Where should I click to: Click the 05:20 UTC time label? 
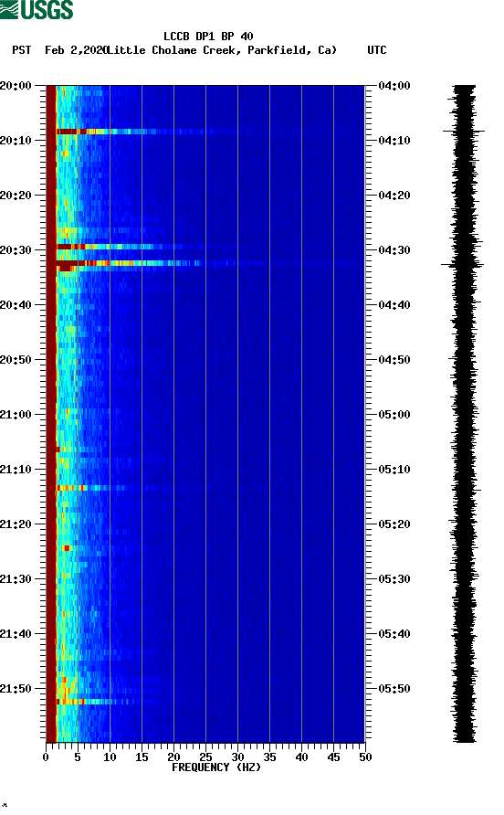394,524
